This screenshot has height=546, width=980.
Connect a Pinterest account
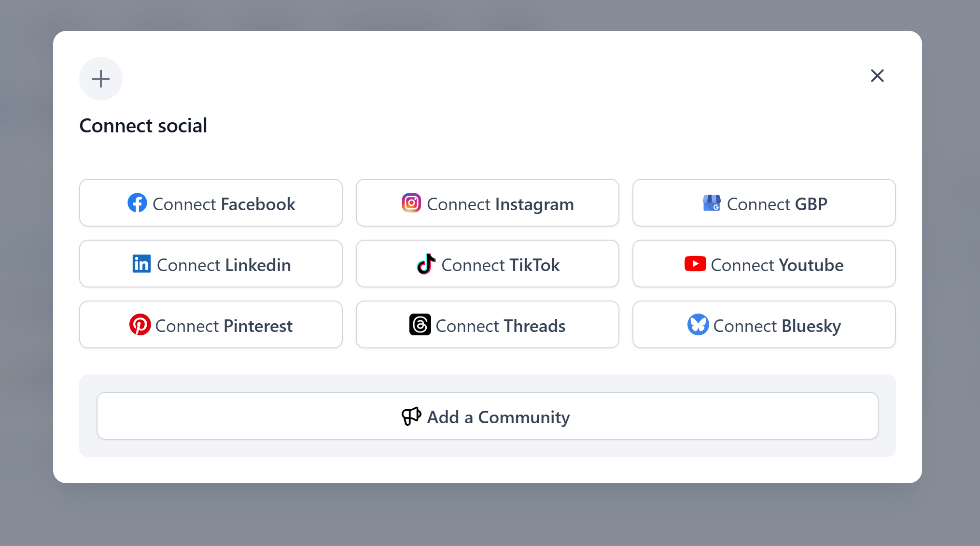[211, 325]
